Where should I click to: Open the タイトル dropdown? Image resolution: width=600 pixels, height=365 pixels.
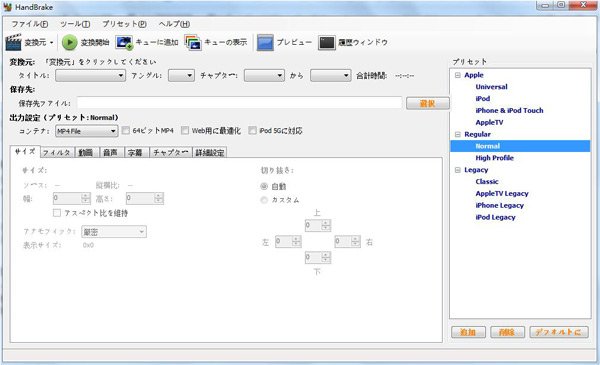[90, 76]
